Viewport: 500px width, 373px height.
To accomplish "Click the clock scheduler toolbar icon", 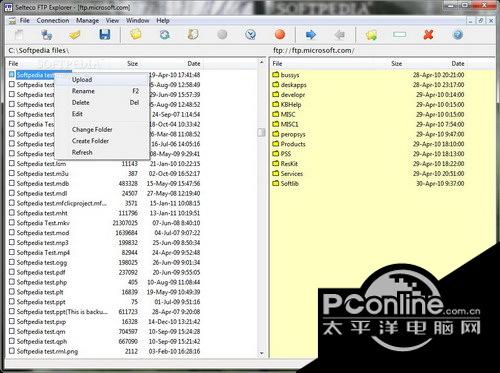I will click(251, 34).
